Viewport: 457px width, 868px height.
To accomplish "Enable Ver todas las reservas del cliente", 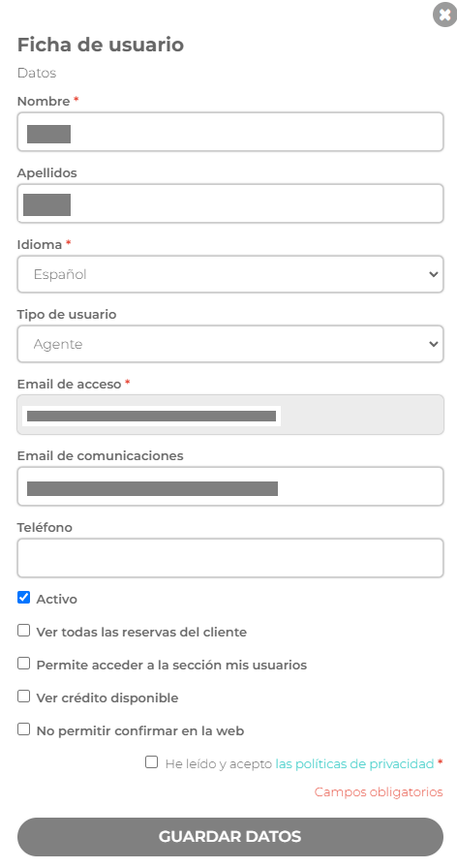I will click(24, 630).
